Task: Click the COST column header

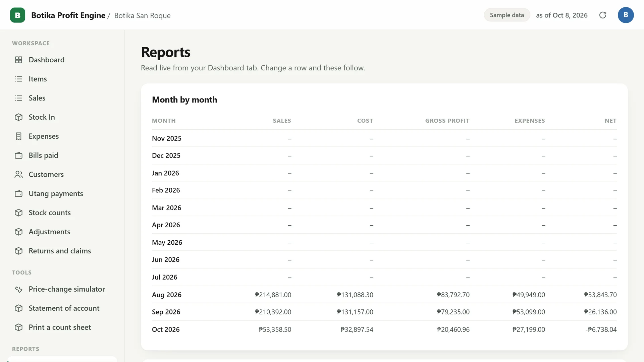Action: 365,121
